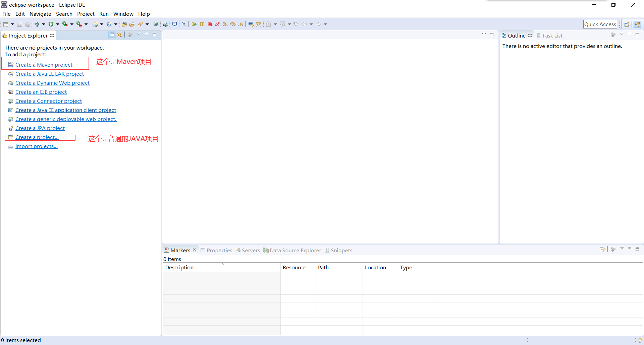Screen dimensions: 644x345
Task: Switch to the Snippets tab
Action: click(x=338, y=250)
